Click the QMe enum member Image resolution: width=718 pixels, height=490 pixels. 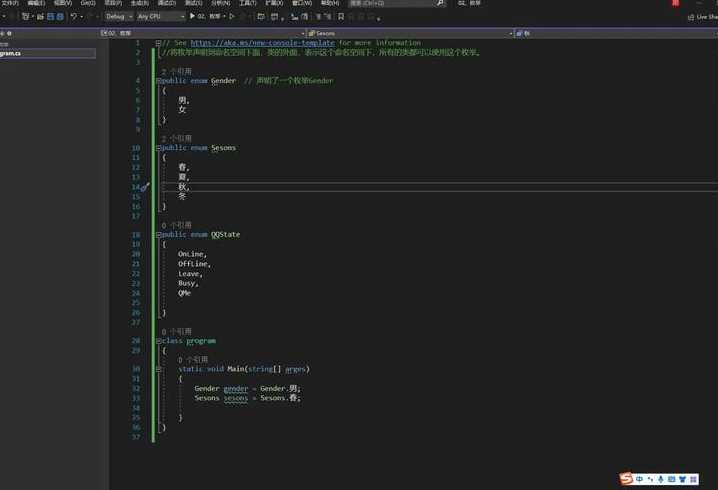pos(184,293)
